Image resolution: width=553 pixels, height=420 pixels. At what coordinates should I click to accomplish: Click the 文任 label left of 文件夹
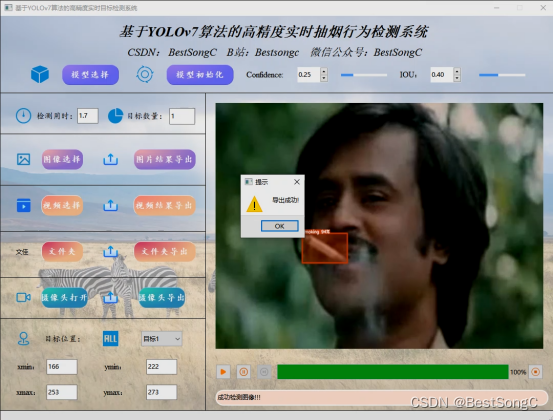click(x=22, y=252)
